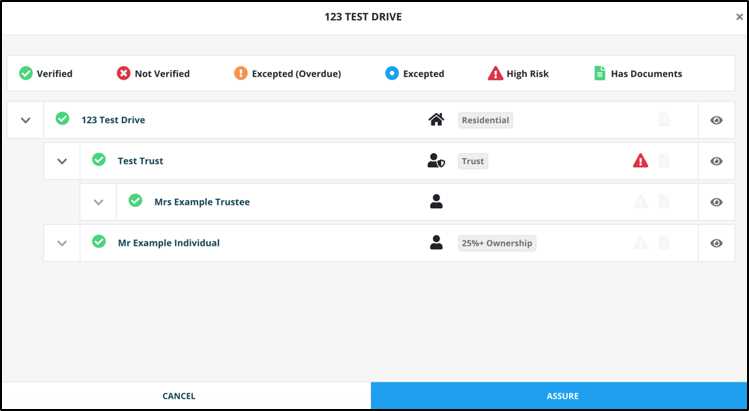Image resolution: width=749 pixels, height=411 pixels.
Task: Click the Mrs Example Trustee person icon
Action: [x=436, y=202]
